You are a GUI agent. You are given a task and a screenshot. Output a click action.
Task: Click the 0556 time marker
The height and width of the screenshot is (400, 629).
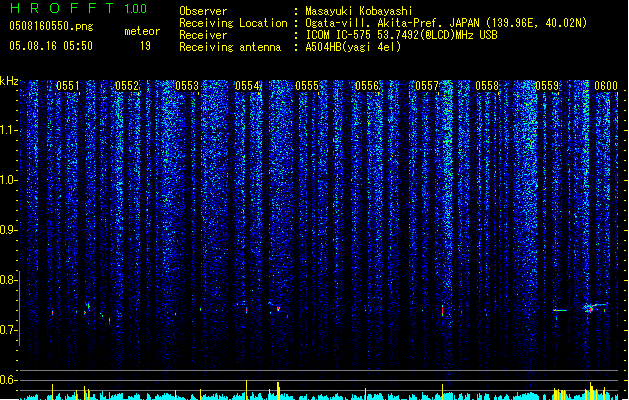[367, 86]
